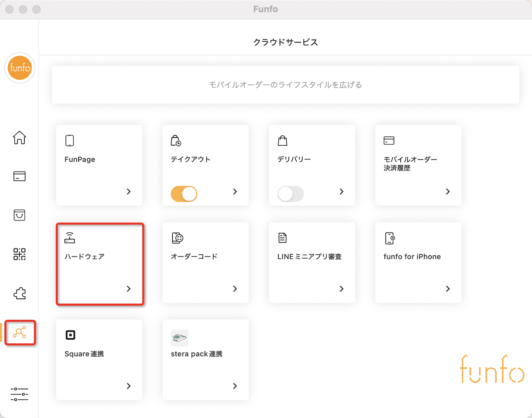Click the funfo logo in the sidebar
532x418 pixels.
tap(20, 68)
